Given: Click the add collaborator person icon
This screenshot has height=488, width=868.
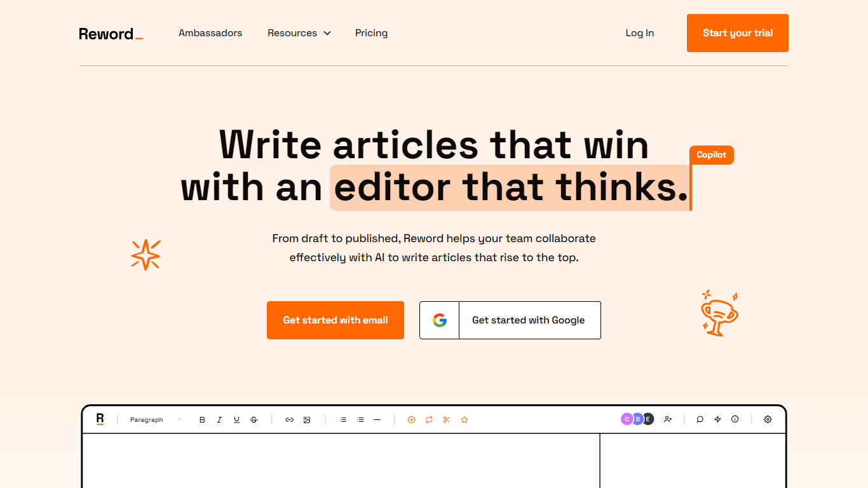Looking at the screenshot, I should click(668, 419).
